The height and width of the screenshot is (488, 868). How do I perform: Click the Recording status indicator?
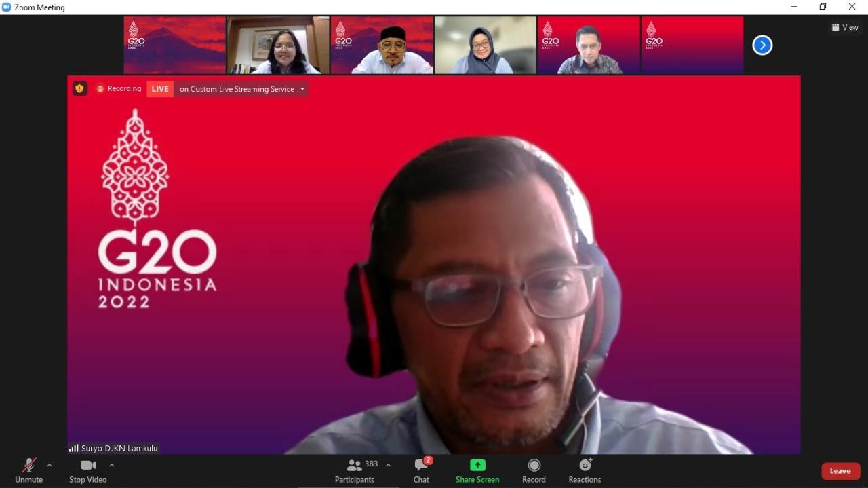click(119, 89)
